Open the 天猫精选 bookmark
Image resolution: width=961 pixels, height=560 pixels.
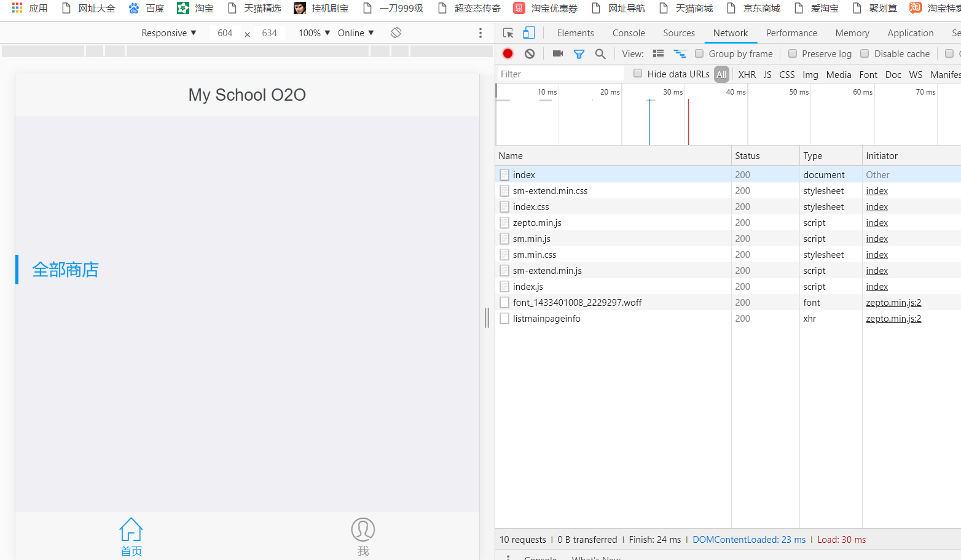click(x=254, y=8)
